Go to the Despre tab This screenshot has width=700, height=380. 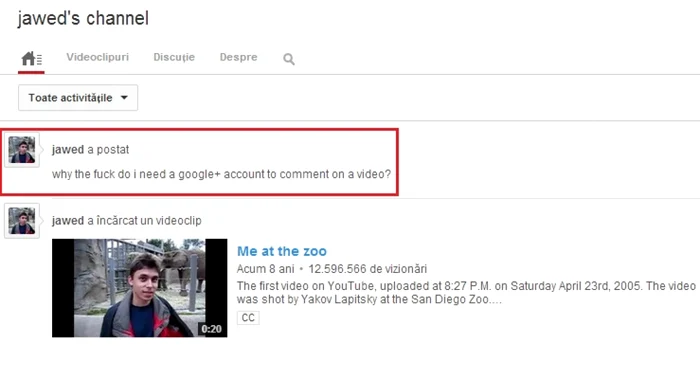pyautogui.click(x=238, y=57)
